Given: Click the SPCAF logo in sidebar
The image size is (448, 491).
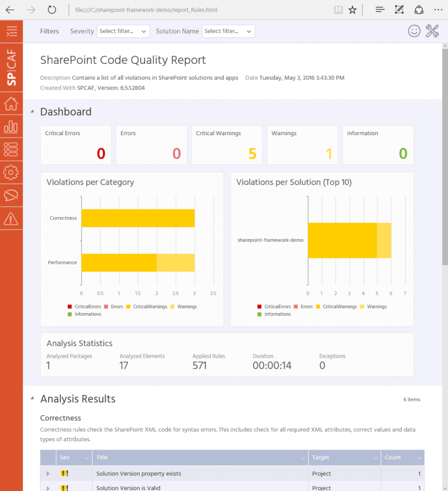Looking at the screenshot, I should point(11,67).
